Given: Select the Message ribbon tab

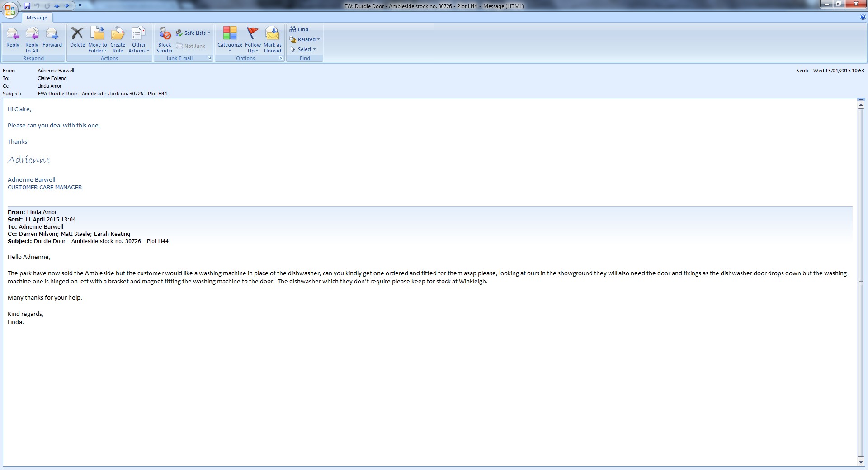Looking at the screenshot, I should [x=37, y=18].
